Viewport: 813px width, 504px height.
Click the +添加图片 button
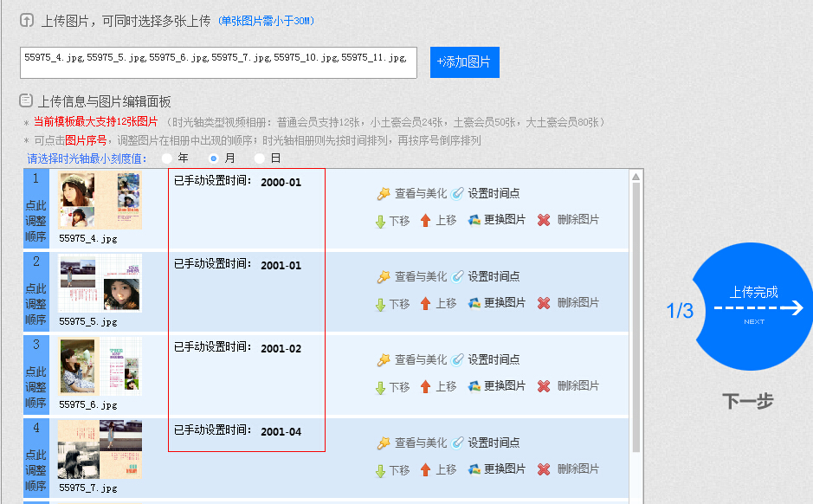[464, 62]
